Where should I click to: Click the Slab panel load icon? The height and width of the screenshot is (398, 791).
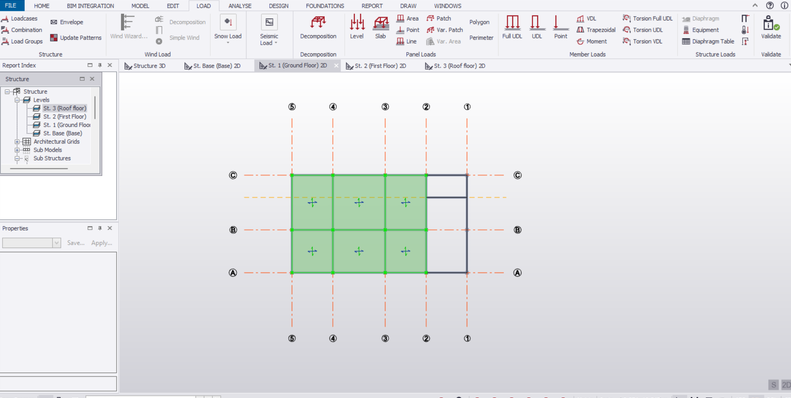click(x=380, y=28)
